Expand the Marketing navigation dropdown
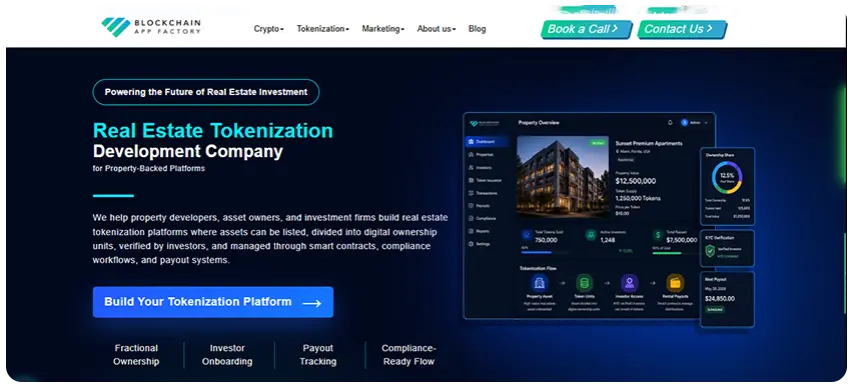The image size is (850, 390). pyautogui.click(x=383, y=29)
